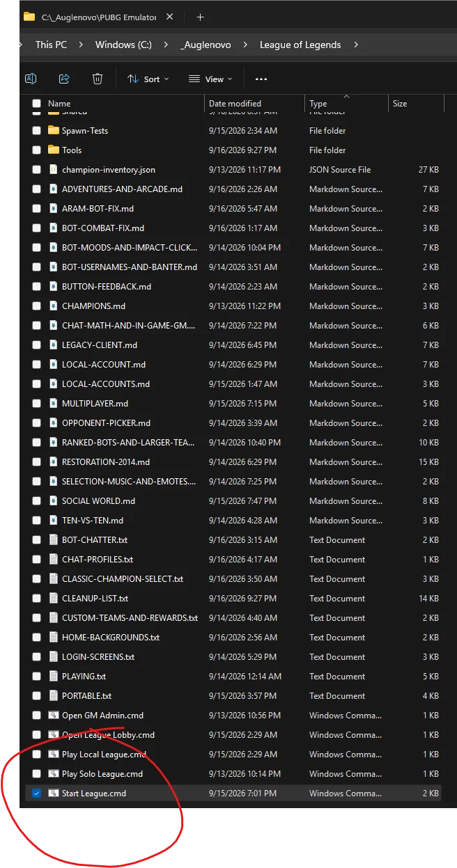The image size is (457, 868).
Task: Click the Play Local League.cmd file icon
Action: click(54, 754)
